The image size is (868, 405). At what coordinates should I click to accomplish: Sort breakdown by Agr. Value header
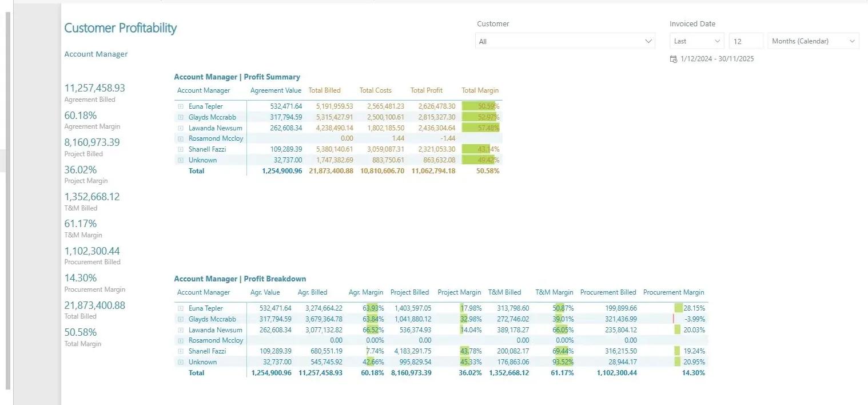265,292
